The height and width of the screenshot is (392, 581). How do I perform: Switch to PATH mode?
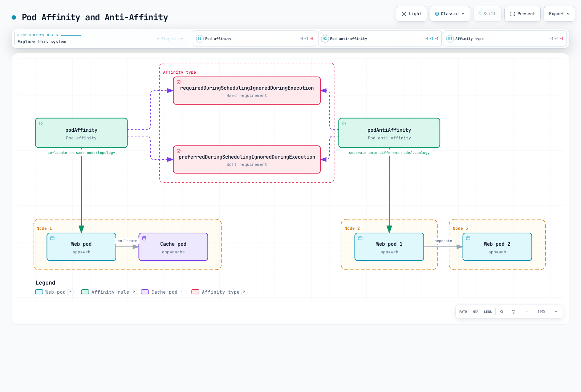click(x=463, y=312)
